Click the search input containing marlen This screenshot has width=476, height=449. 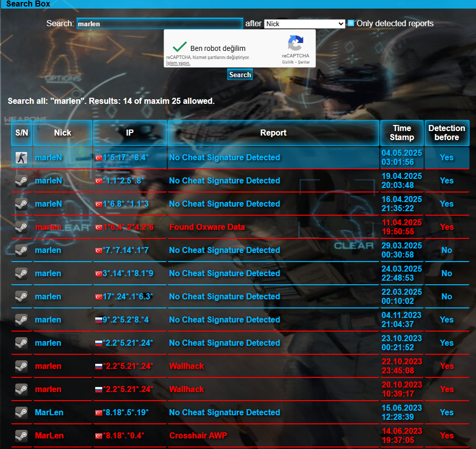point(160,24)
